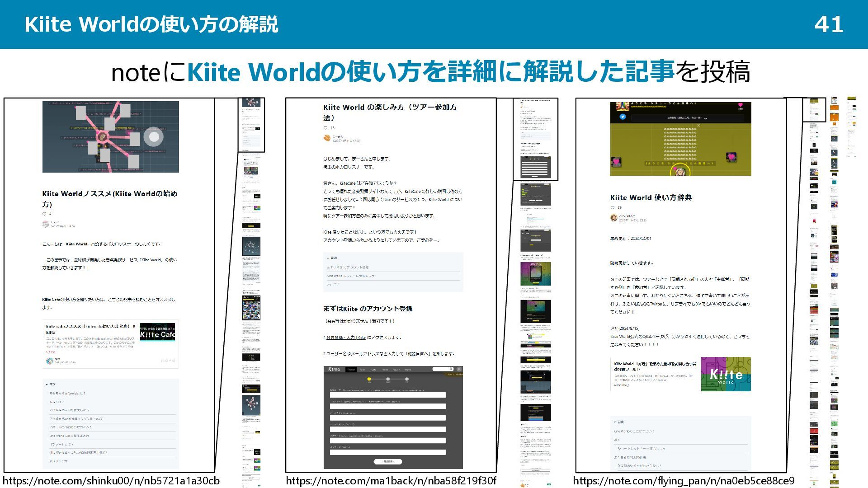Click author avatar inside the kiite cafeノススメ link card
The image size is (868, 488).
[50, 361]
